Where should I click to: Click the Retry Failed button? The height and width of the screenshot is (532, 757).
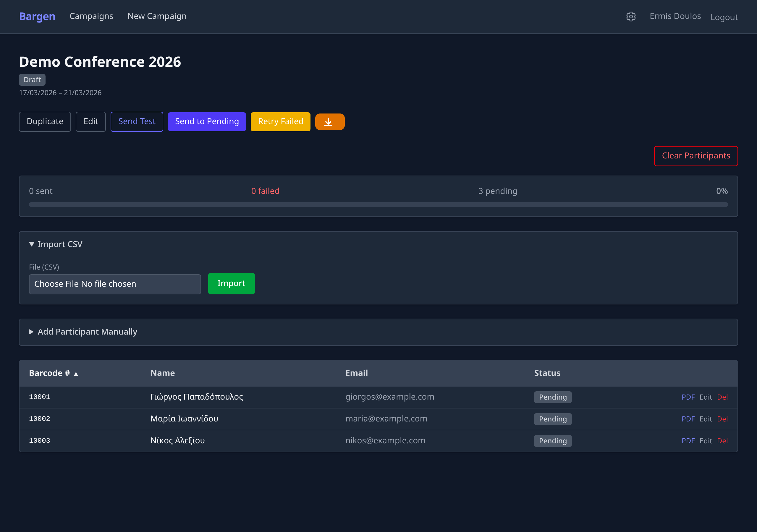click(x=280, y=122)
